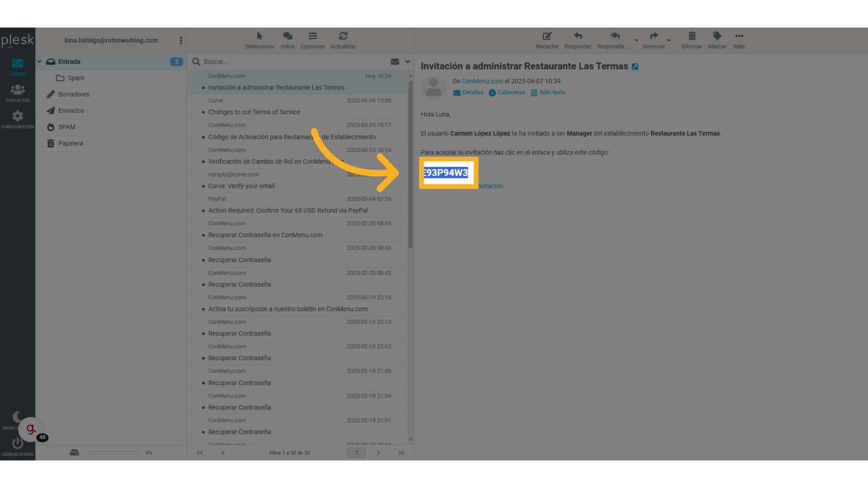Collapse the Entrada folder tree
The height and width of the screenshot is (488, 868).
pos(40,62)
